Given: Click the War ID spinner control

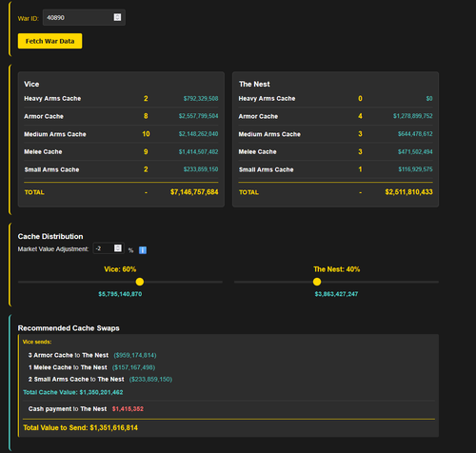Looking at the screenshot, I should coord(117,17).
